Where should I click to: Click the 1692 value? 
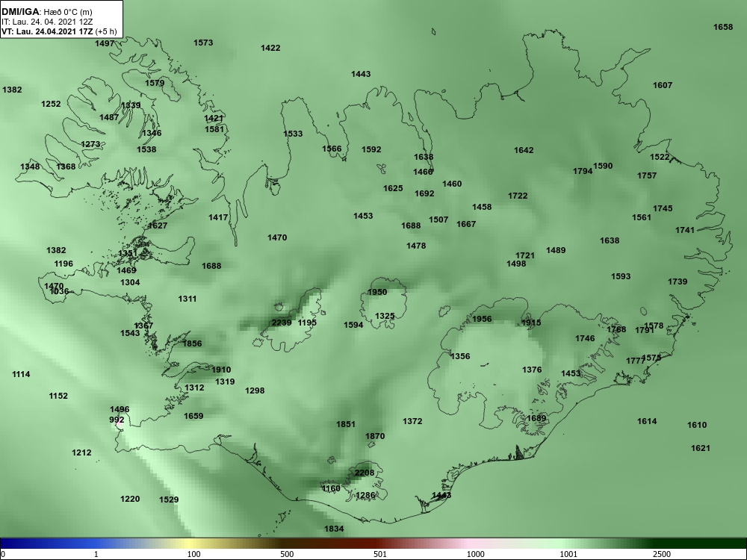point(424,194)
